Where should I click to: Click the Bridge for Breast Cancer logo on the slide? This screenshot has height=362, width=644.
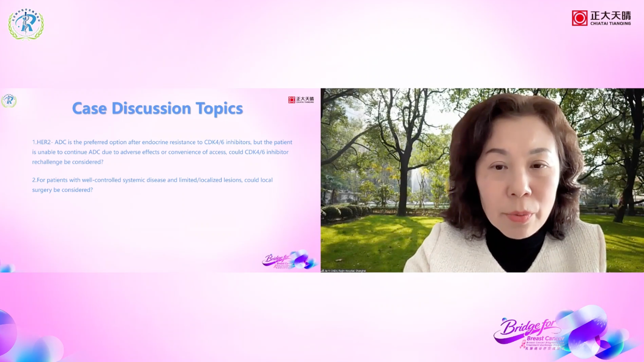click(288, 260)
